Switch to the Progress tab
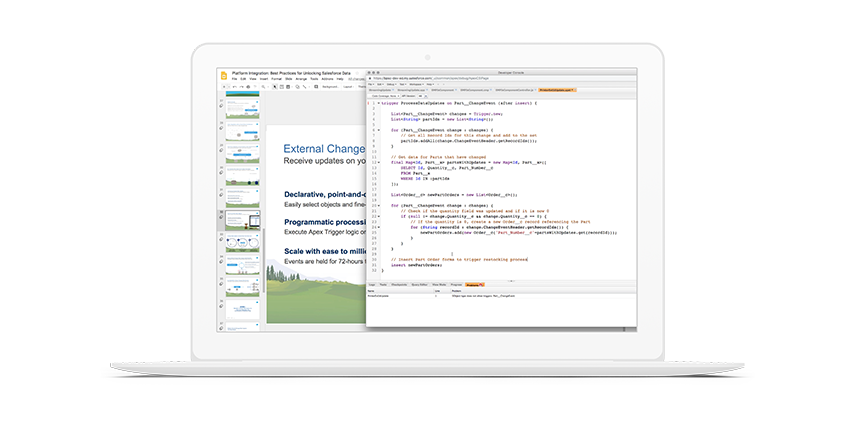 coord(456,285)
